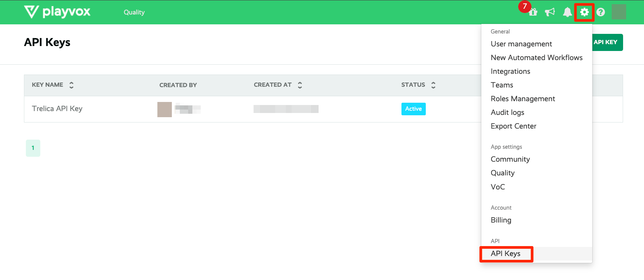Open the gift rewards icon

click(533, 12)
